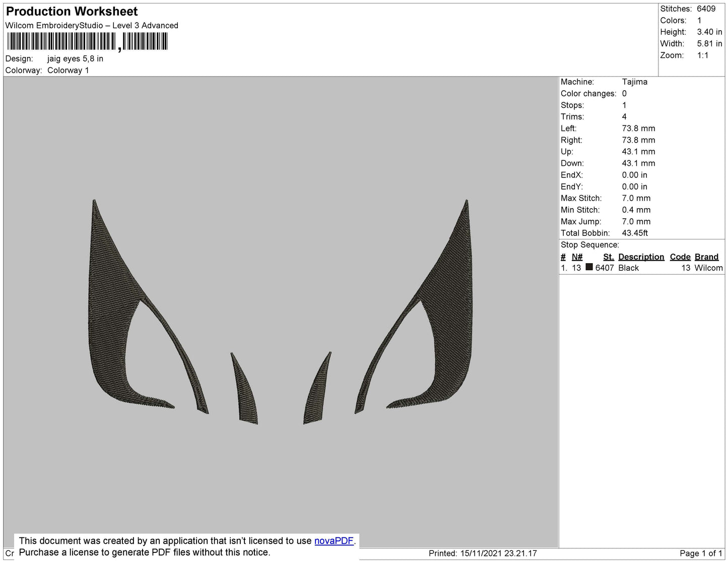
Task: Click Min Stitch value 0.4 mm
Action: pos(636,210)
